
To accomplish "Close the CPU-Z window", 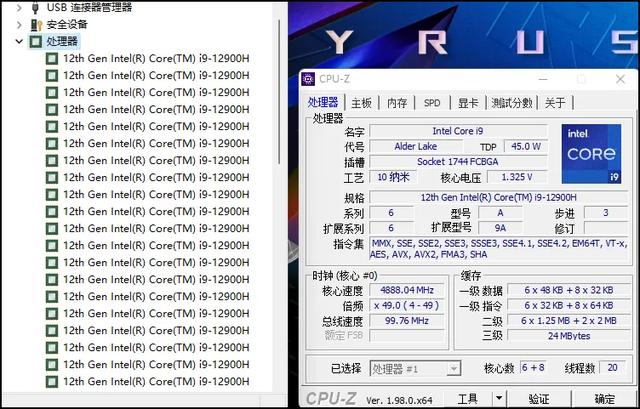I will click(x=620, y=79).
